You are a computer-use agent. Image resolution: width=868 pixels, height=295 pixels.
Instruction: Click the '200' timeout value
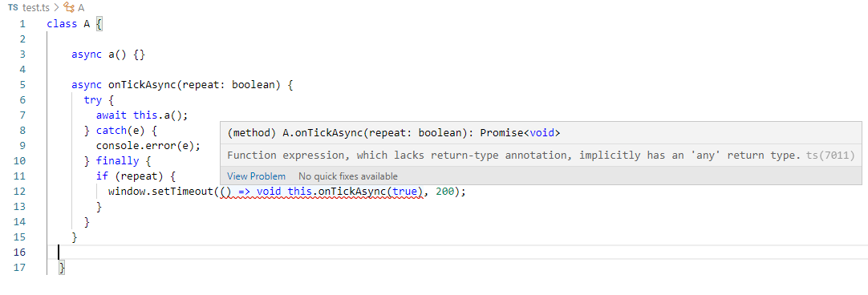pyautogui.click(x=444, y=191)
